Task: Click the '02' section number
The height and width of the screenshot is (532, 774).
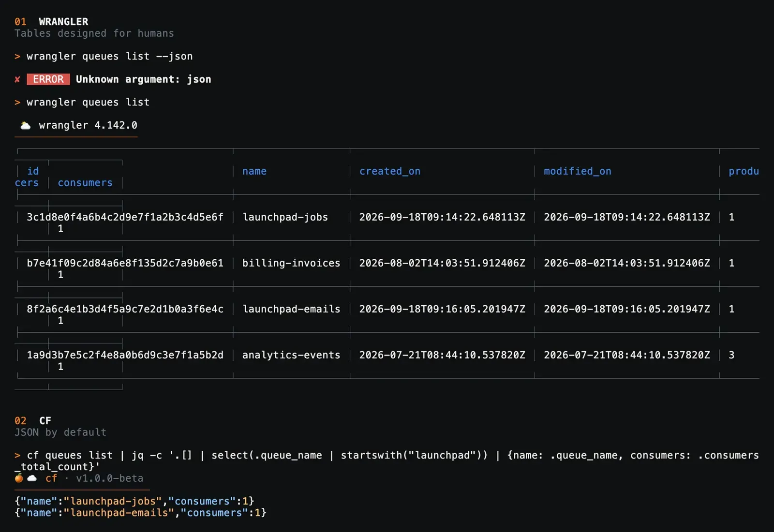Action: pyautogui.click(x=20, y=421)
